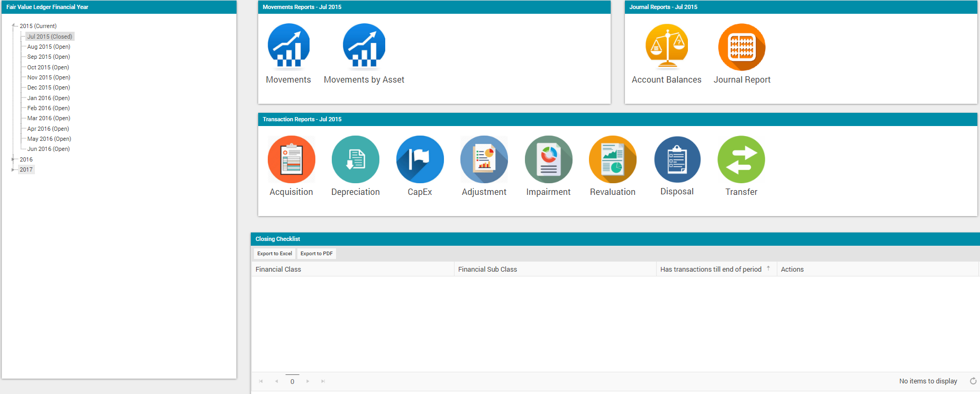
Task: Refresh the Closing Checklist grid
Action: (x=973, y=381)
